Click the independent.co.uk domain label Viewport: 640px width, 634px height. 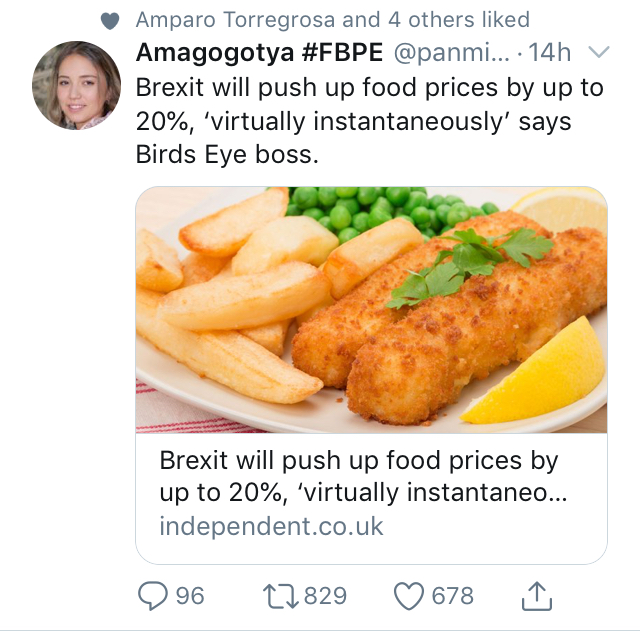[271, 526]
